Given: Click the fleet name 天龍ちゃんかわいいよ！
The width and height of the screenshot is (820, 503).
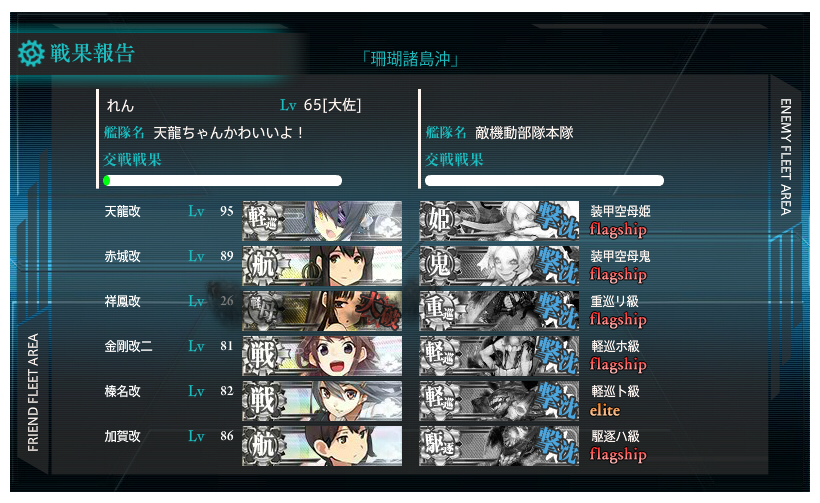Looking at the screenshot, I should pyautogui.click(x=229, y=133).
